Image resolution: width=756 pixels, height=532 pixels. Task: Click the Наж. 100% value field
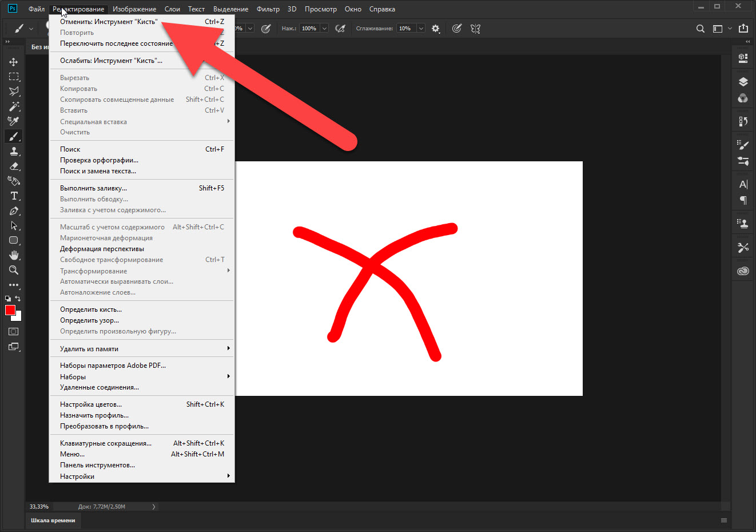pos(309,29)
